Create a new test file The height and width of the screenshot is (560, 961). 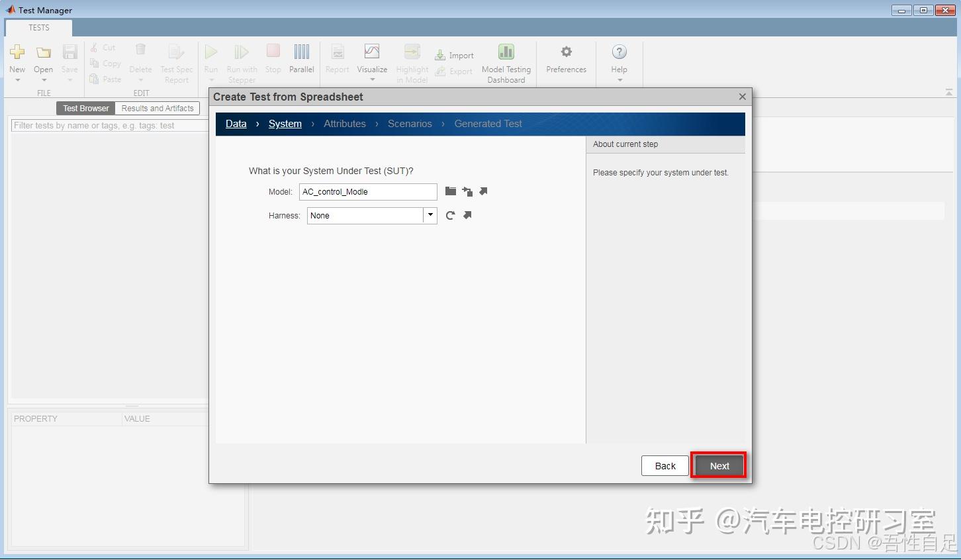tap(17, 53)
